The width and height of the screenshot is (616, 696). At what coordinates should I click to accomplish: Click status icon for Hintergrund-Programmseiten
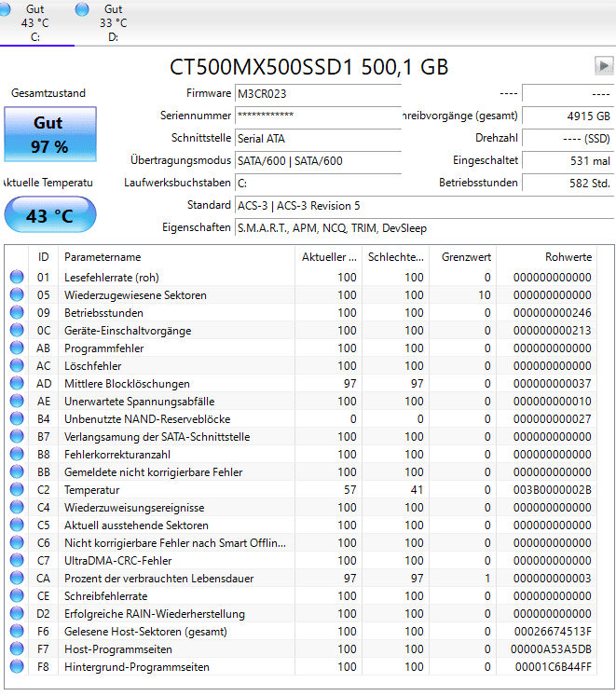(x=17, y=667)
